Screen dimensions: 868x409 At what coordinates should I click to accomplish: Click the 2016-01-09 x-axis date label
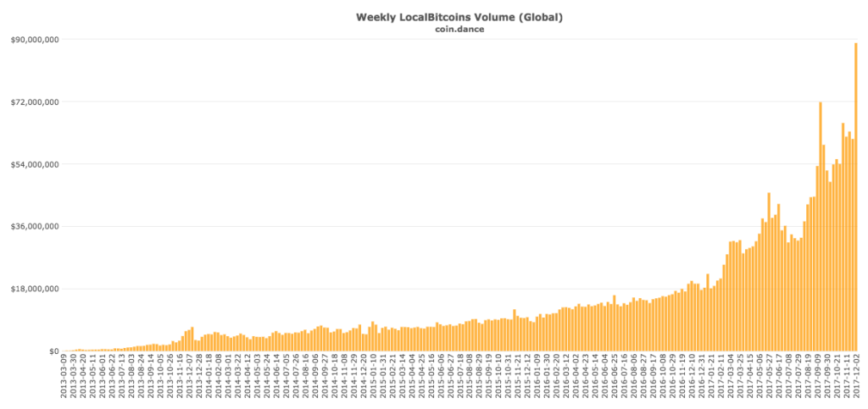tap(537, 378)
